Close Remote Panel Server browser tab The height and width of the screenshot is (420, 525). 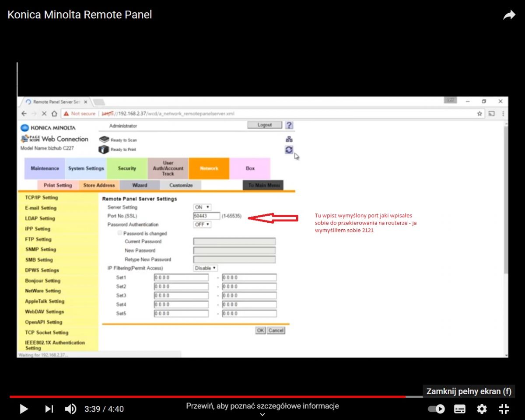coord(85,102)
